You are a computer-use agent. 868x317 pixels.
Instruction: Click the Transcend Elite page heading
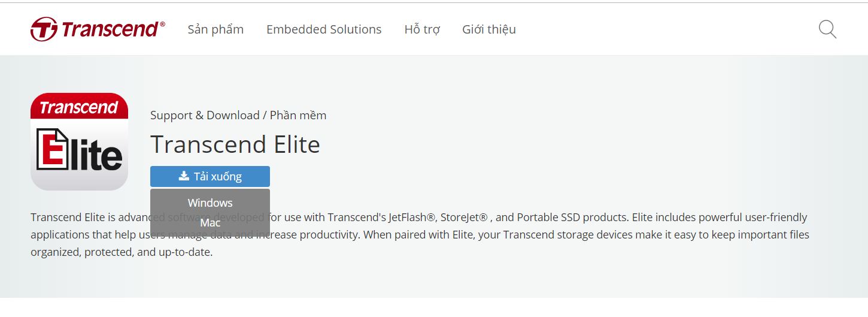point(235,144)
